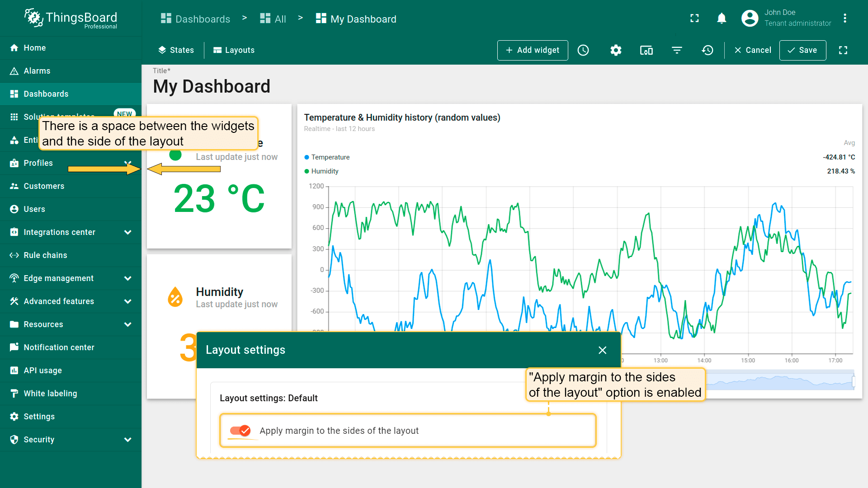Click the chart timeline range slider
This screenshot has width=868, height=488.
tap(780, 381)
